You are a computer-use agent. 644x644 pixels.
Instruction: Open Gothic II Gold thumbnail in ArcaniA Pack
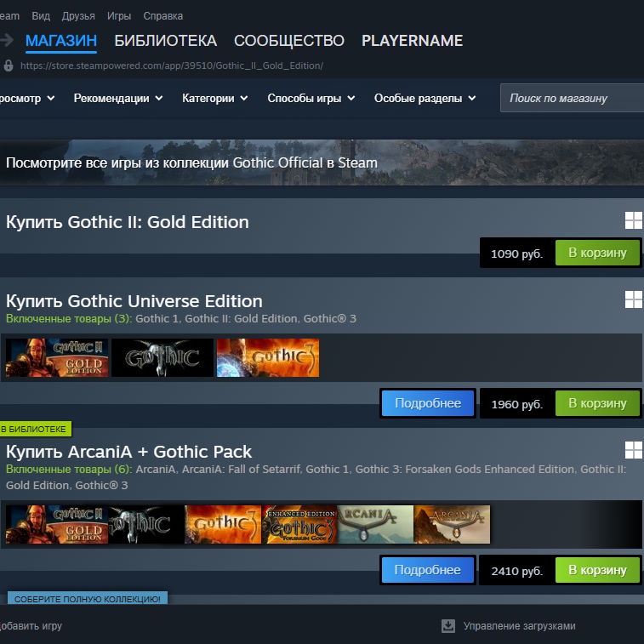point(57,525)
